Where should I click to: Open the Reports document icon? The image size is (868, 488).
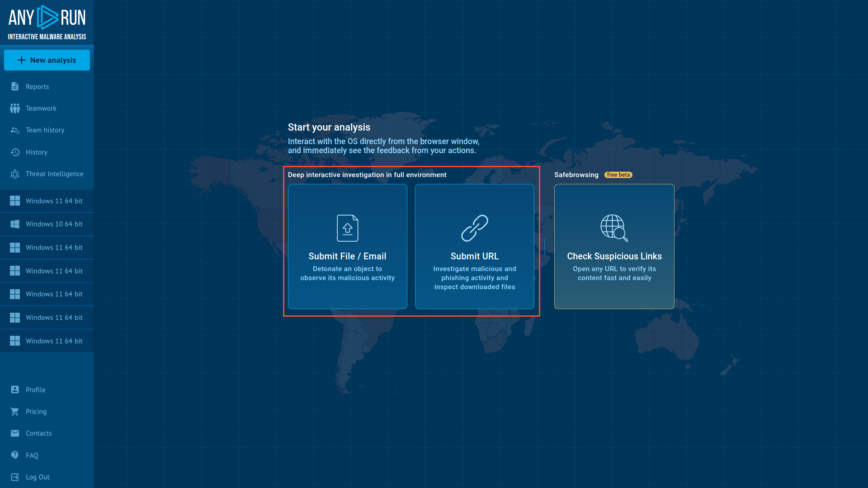point(15,86)
